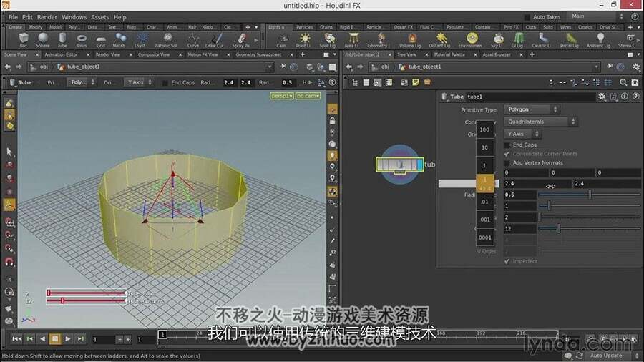
Task: Open the Assets menu
Action: click(x=99, y=17)
